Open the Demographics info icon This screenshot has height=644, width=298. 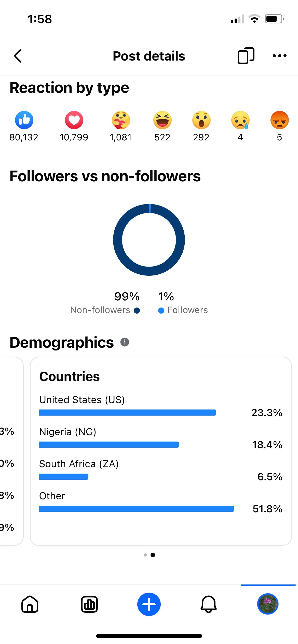125,342
